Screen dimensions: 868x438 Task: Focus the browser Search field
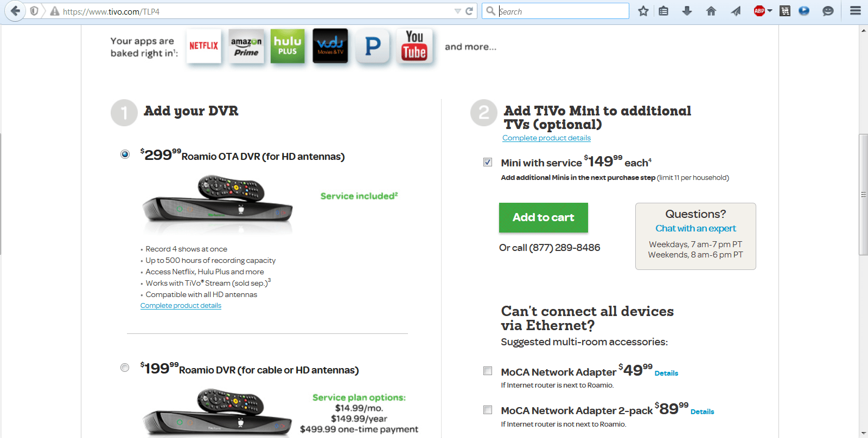coord(561,11)
